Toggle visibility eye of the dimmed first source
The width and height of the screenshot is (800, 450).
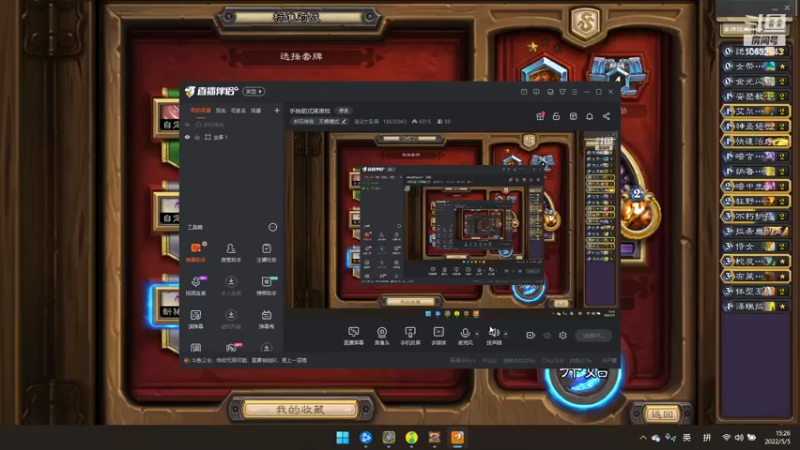pyautogui.click(x=187, y=124)
